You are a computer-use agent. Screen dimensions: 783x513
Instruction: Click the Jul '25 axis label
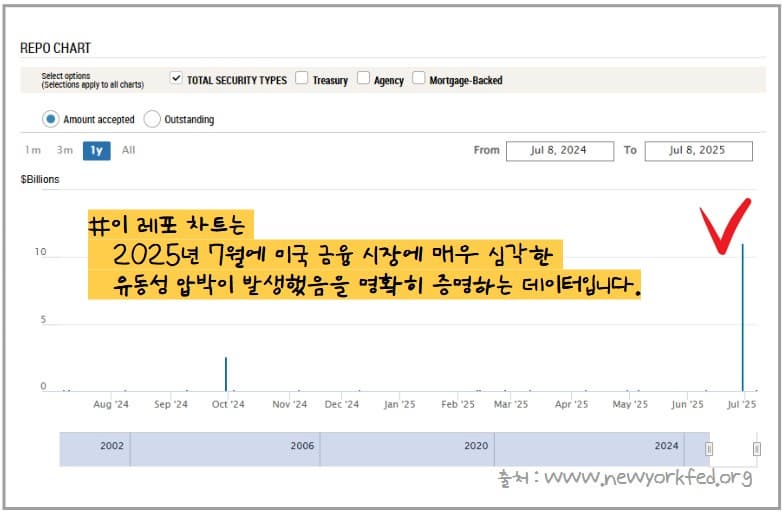[x=742, y=404]
